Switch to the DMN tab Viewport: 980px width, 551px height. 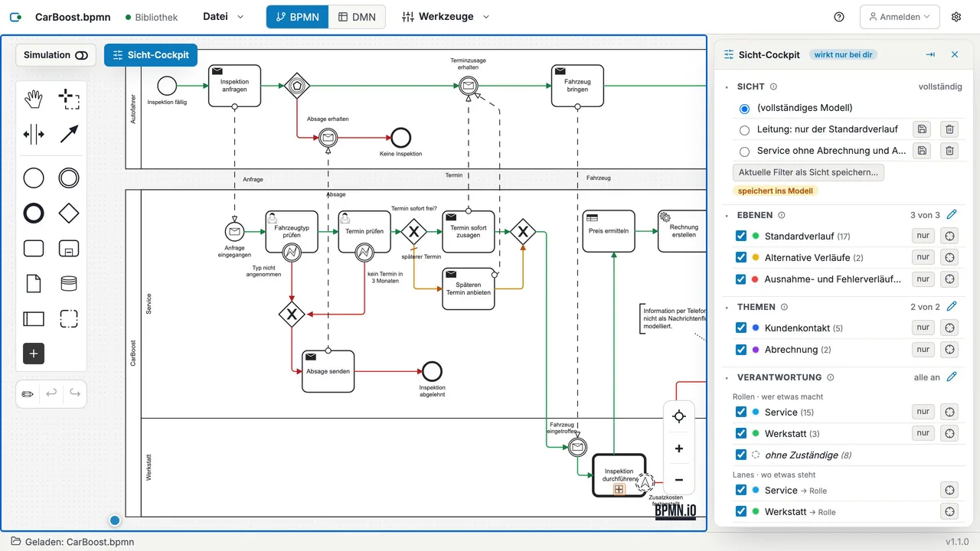(357, 17)
